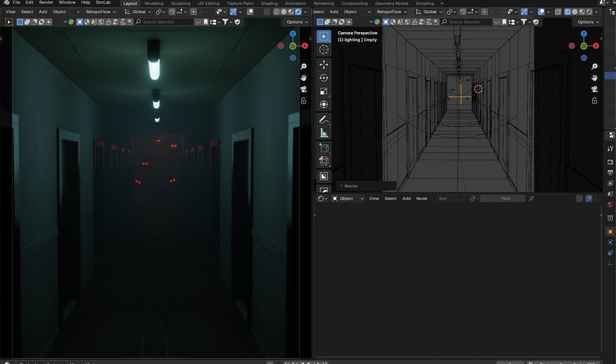This screenshot has height=364, width=616.
Task: Pick the Annotate pencil tool
Action: 324,119
